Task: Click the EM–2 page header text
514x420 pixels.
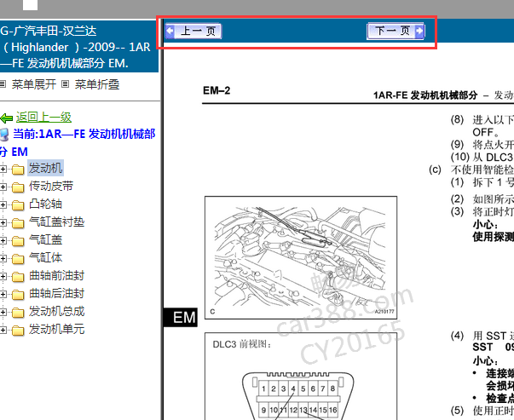Action: point(217,90)
